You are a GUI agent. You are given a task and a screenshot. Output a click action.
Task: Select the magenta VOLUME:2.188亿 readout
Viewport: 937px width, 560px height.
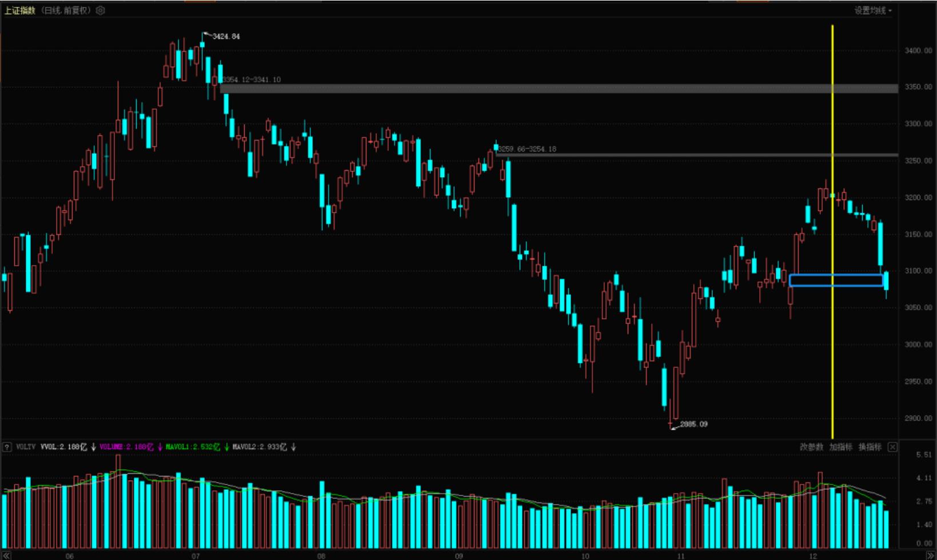point(126,447)
